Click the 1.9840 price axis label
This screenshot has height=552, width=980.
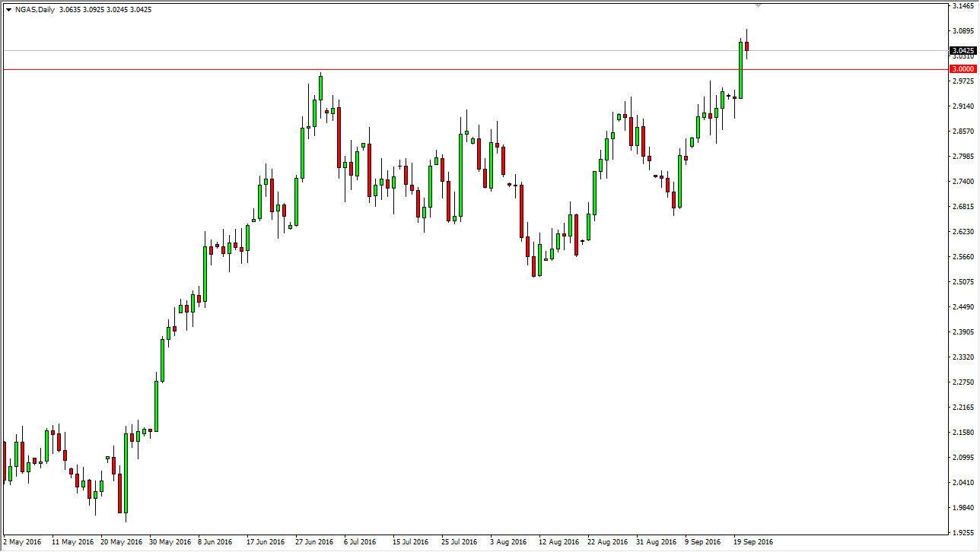click(963, 507)
